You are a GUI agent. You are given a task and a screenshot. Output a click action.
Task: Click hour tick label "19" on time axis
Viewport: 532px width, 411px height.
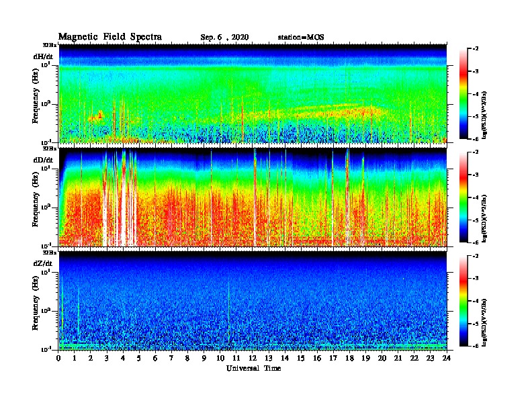(x=365, y=359)
